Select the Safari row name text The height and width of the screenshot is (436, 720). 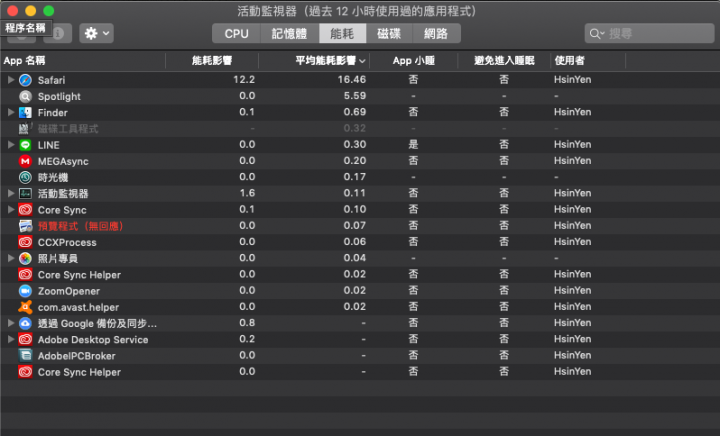51,80
